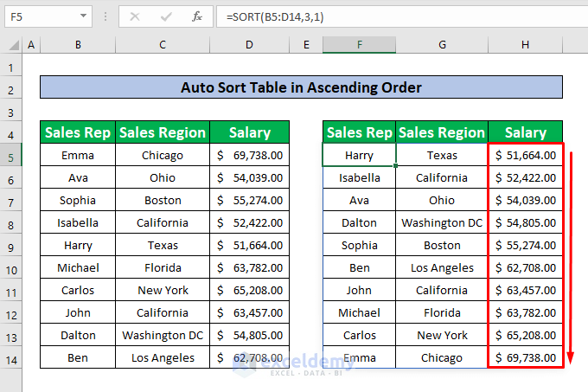Click the title cell 'Auto Sort Table in Ascending Order'
Screen dimensions: 588x392
[x=301, y=87]
